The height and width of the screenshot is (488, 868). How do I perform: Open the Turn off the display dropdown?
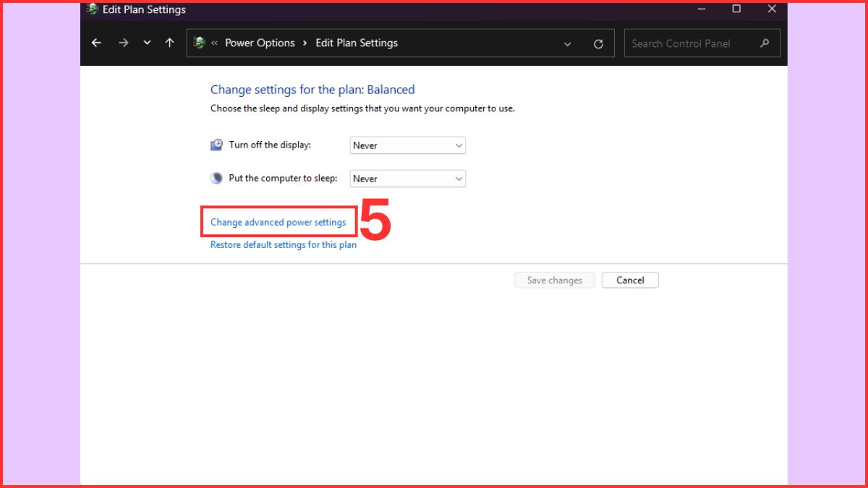click(407, 145)
